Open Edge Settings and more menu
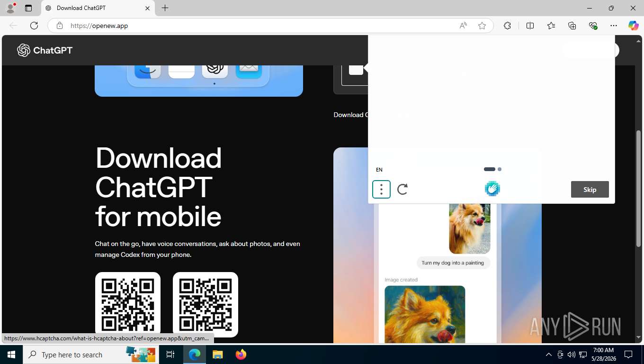 614,26
